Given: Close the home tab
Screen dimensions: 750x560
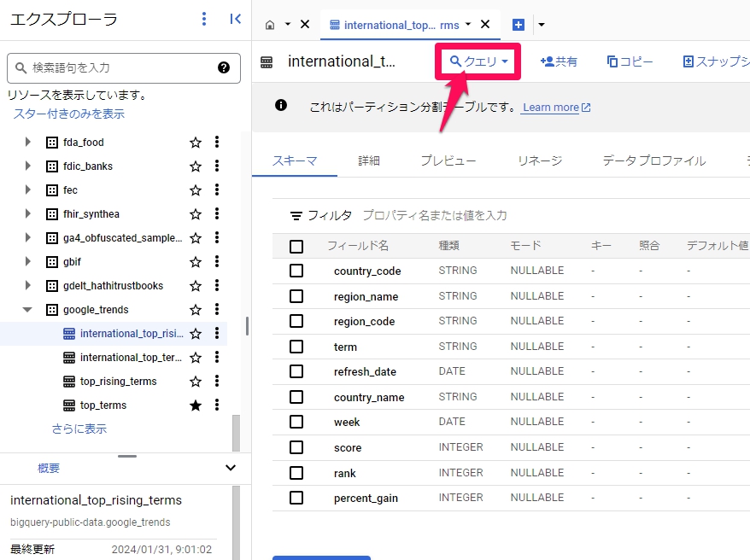Looking at the screenshot, I should pos(305,25).
